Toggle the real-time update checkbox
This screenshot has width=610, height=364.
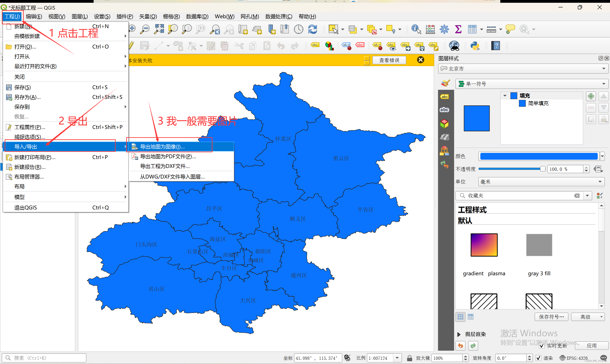(x=542, y=346)
